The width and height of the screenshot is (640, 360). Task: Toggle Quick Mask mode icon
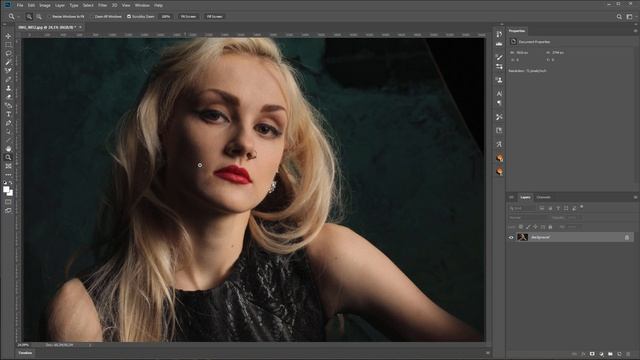8,202
